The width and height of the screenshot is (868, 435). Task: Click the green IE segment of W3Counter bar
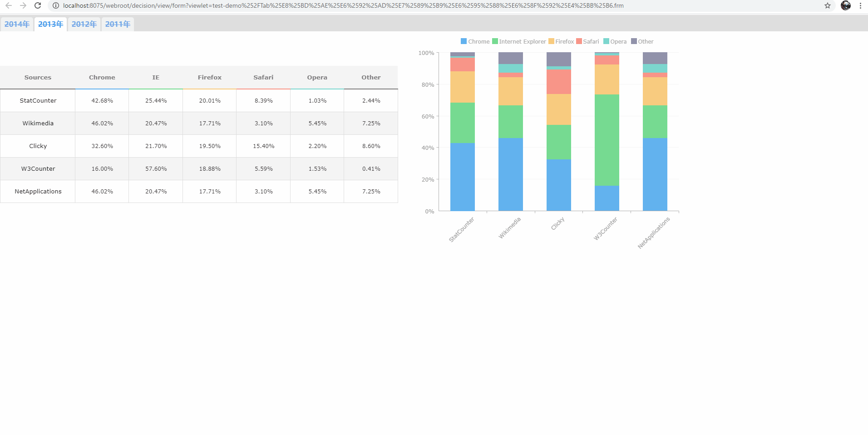(607, 140)
